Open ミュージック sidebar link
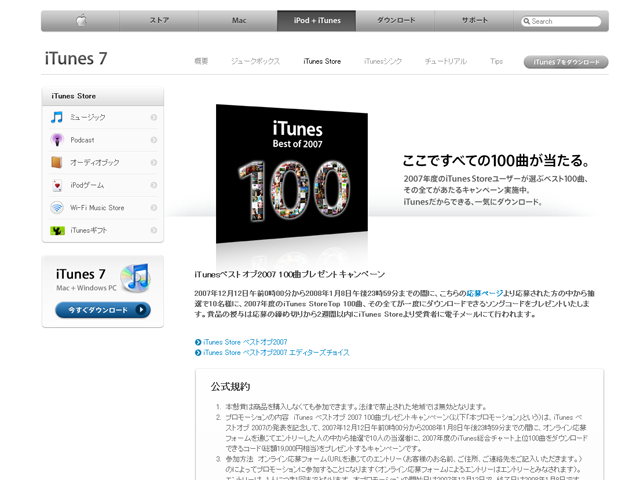The height and width of the screenshot is (480, 640). pos(88,117)
